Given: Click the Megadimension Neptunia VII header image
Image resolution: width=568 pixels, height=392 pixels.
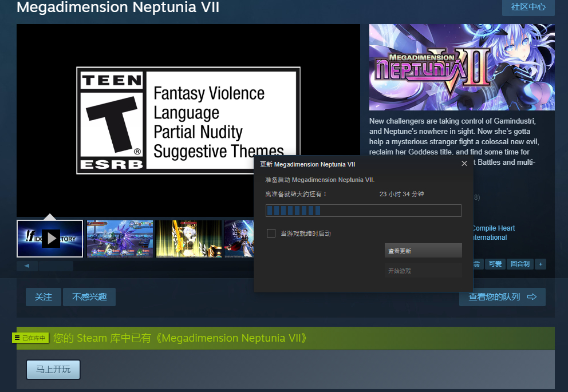Looking at the screenshot, I should 462,67.
